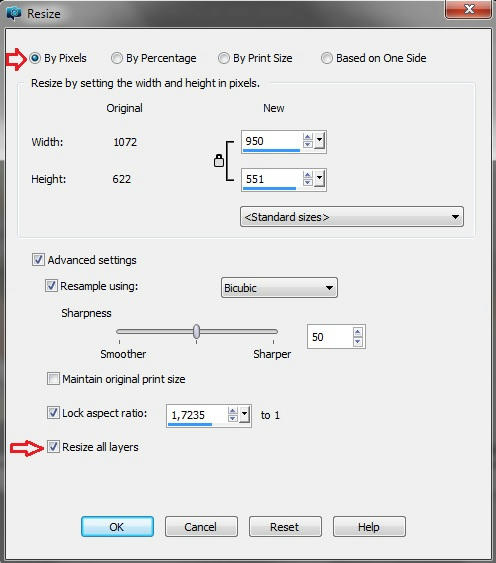Confirm resize with the OK button
The image size is (496, 563).
[x=117, y=527]
